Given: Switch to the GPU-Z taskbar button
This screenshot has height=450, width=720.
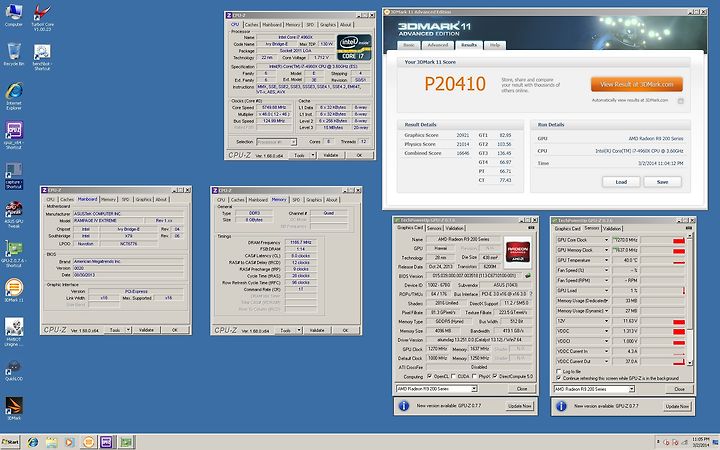Looking at the screenshot, I should pyautogui.click(x=125, y=442).
